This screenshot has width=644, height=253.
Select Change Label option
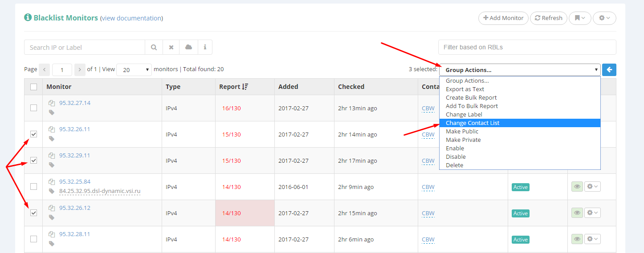pyautogui.click(x=520, y=114)
